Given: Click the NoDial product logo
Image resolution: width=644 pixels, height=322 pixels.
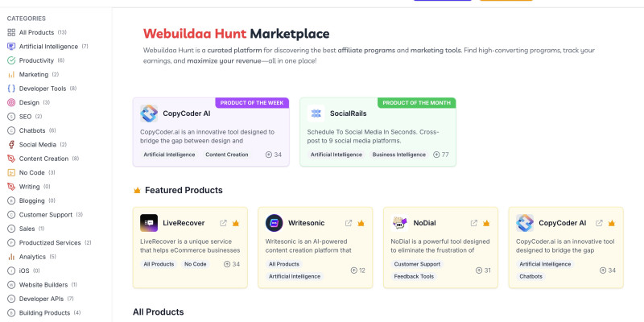Looking at the screenshot, I should pos(399,223).
